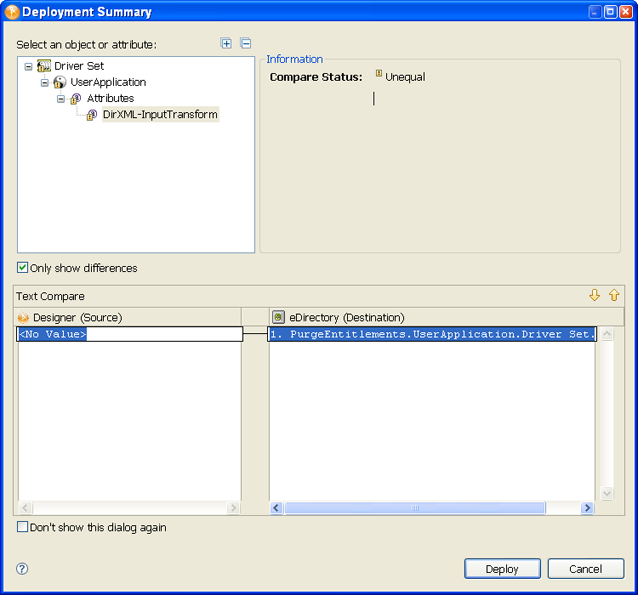The height and width of the screenshot is (595, 638).
Task: Click the Deployment Summary title bar icon
Action: pos(12,12)
